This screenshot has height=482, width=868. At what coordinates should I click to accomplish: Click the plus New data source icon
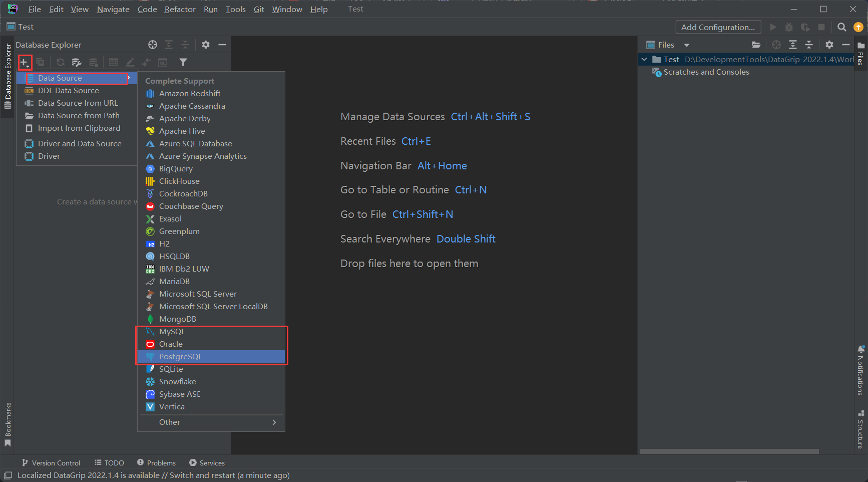point(25,62)
